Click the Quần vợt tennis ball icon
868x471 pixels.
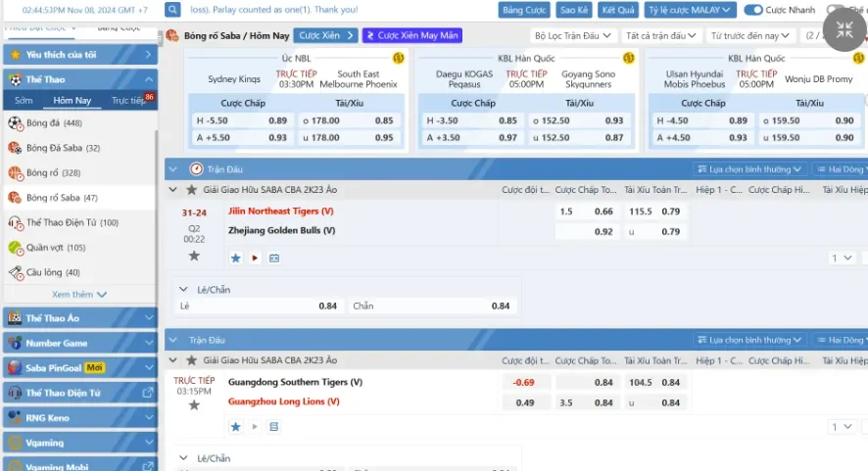15,248
